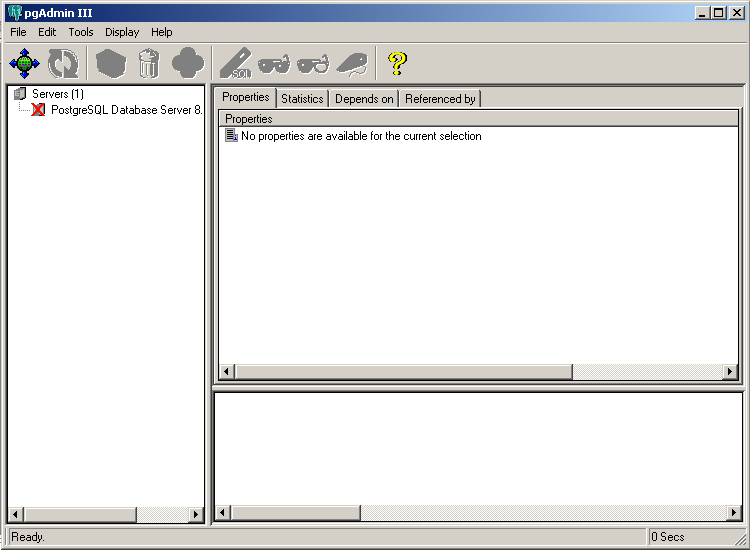Switch to the Depends on tab
The height and width of the screenshot is (550, 750).
coord(364,99)
